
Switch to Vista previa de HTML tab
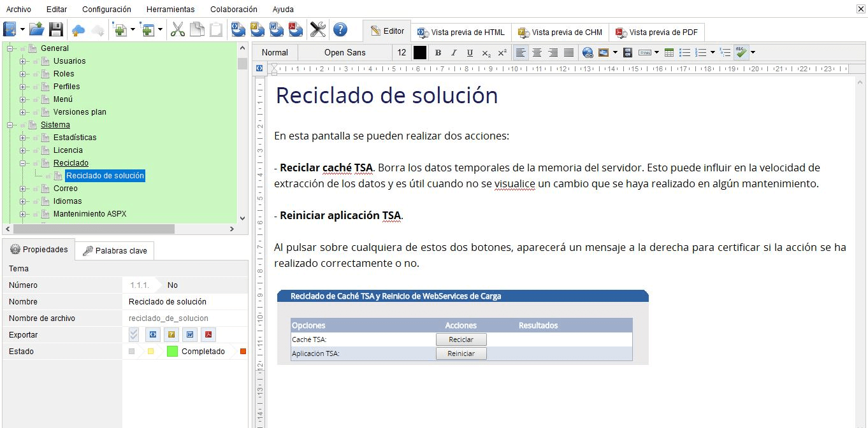[461, 32]
